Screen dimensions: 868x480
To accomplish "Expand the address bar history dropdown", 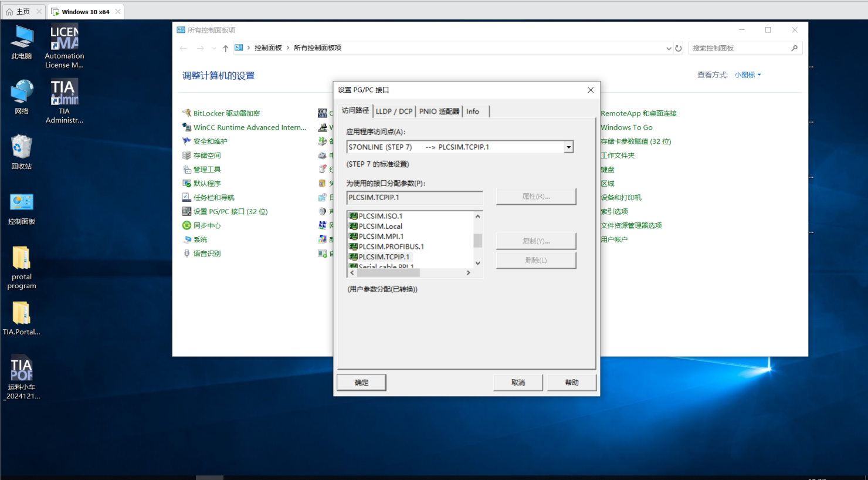I will point(669,49).
